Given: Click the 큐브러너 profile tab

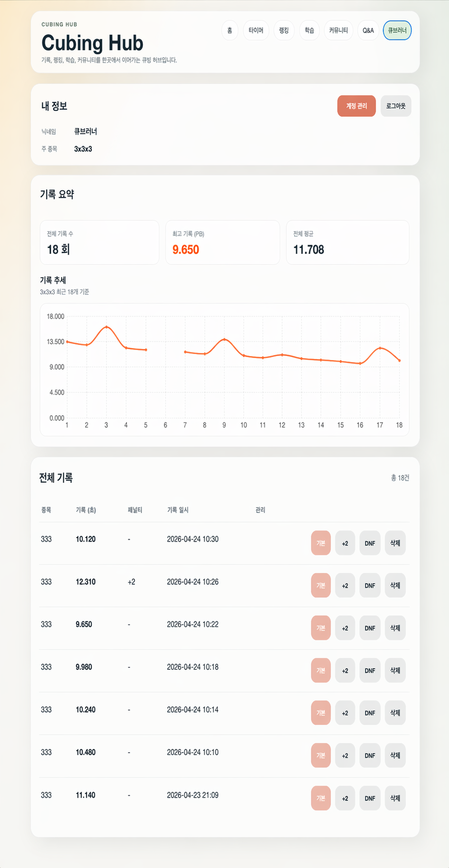Looking at the screenshot, I should click(397, 30).
